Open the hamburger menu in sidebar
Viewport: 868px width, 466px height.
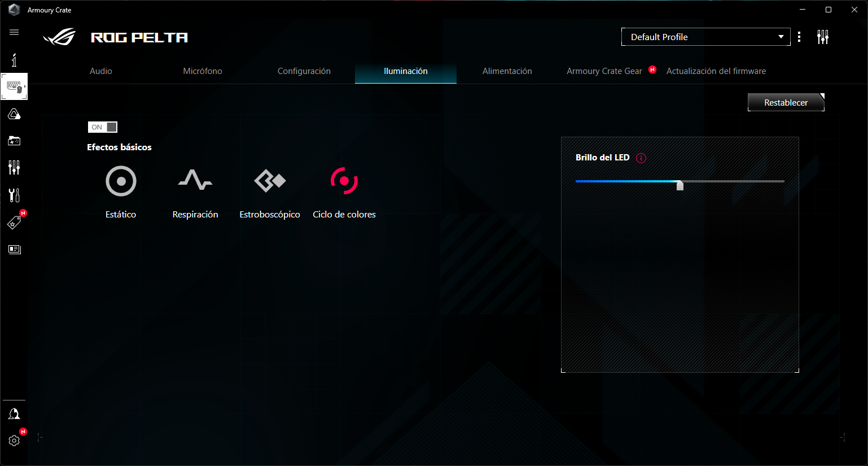click(x=14, y=32)
